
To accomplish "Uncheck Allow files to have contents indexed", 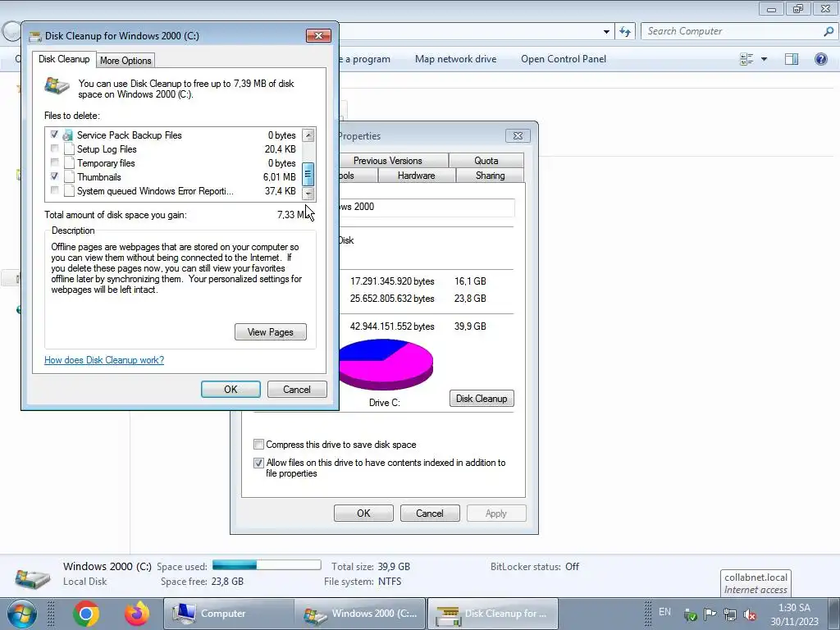I will [x=258, y=463].
